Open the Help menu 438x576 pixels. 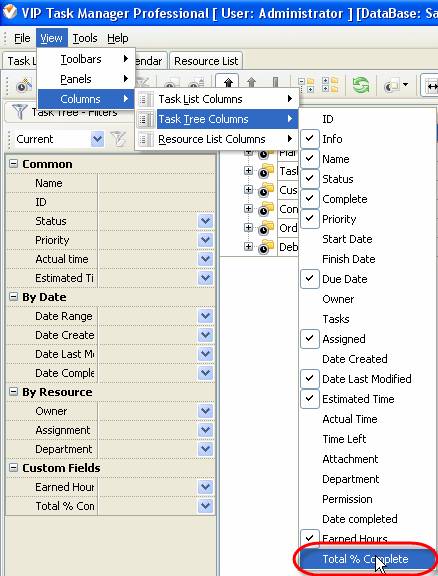pyautogui.click(x=118, y=38)
